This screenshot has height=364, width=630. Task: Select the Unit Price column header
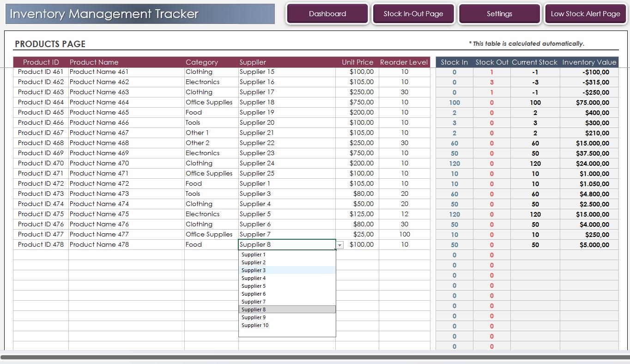coord(357,62)
